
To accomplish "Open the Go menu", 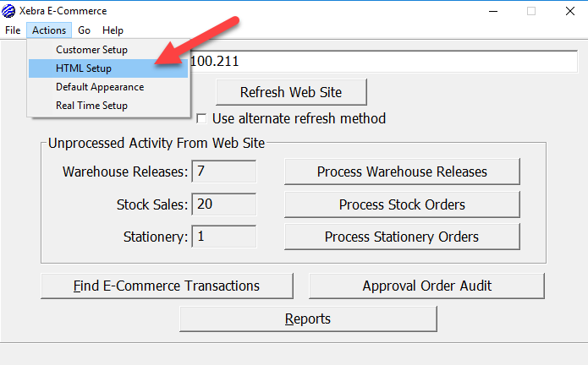I will coord(84,30).
